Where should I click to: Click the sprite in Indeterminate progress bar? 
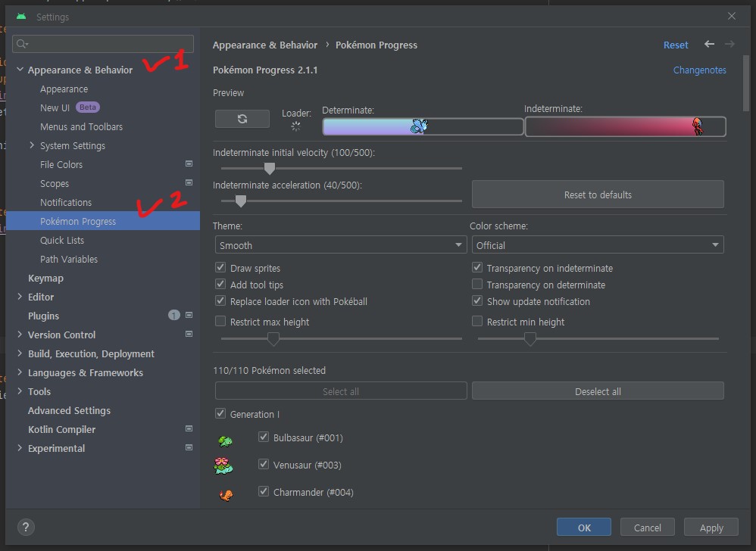697,126
